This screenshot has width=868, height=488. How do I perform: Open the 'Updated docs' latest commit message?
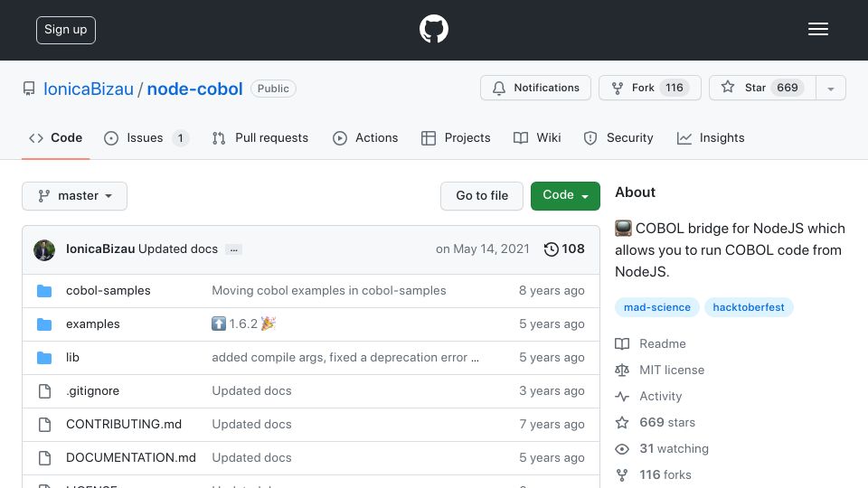[178, 249]
